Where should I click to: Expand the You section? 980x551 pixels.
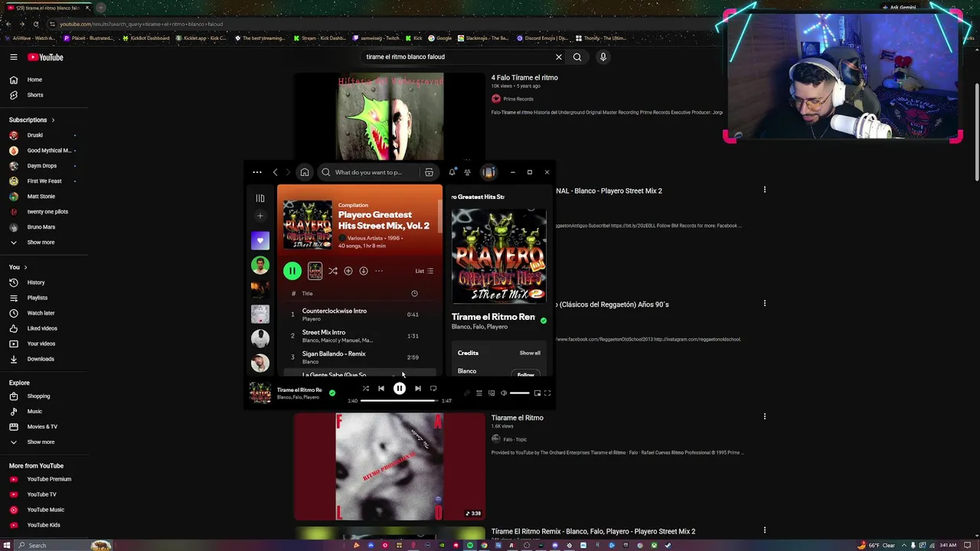click(x=18, y=267)
